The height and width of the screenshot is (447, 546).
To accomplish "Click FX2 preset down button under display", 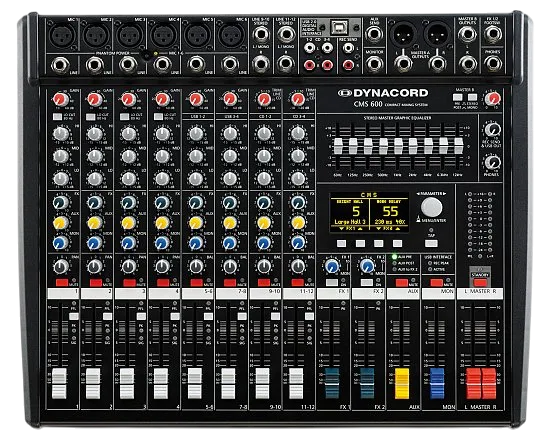I will coord(379,243).
